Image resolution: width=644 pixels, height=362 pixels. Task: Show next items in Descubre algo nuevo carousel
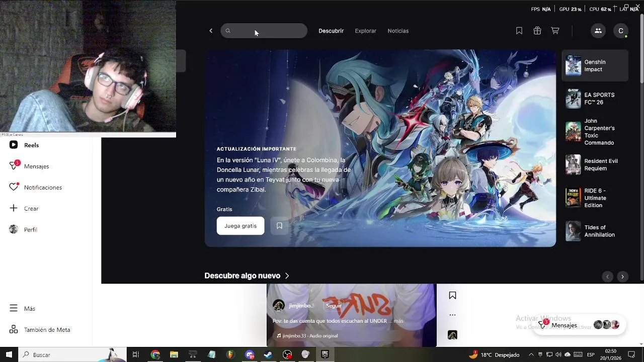622,277
